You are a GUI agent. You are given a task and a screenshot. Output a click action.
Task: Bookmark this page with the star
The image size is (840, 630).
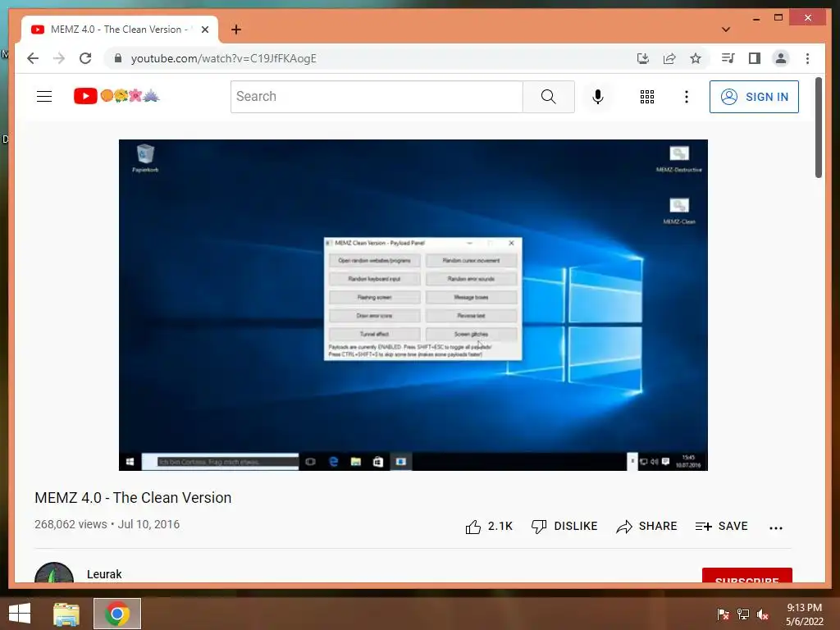point(696,58)
